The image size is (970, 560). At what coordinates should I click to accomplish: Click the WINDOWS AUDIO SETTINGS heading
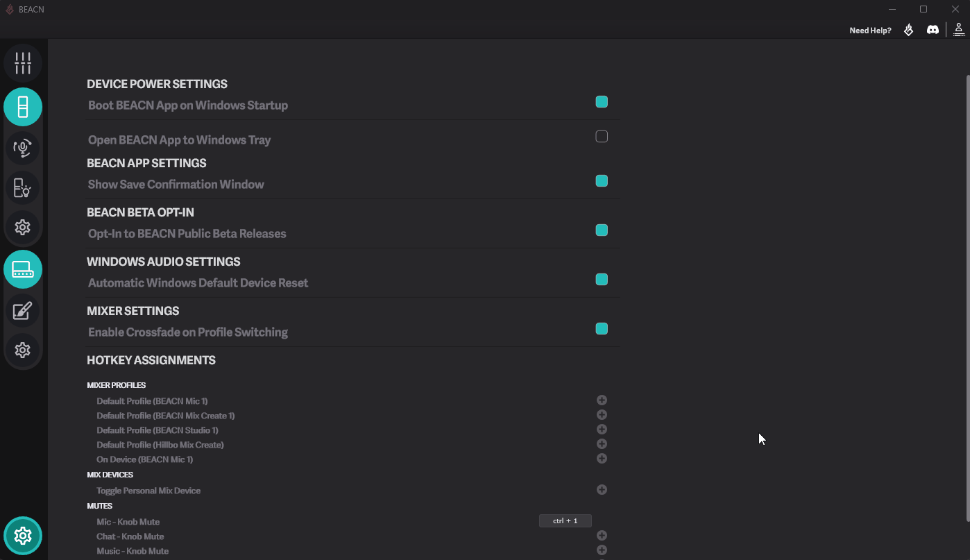point(164,262)
